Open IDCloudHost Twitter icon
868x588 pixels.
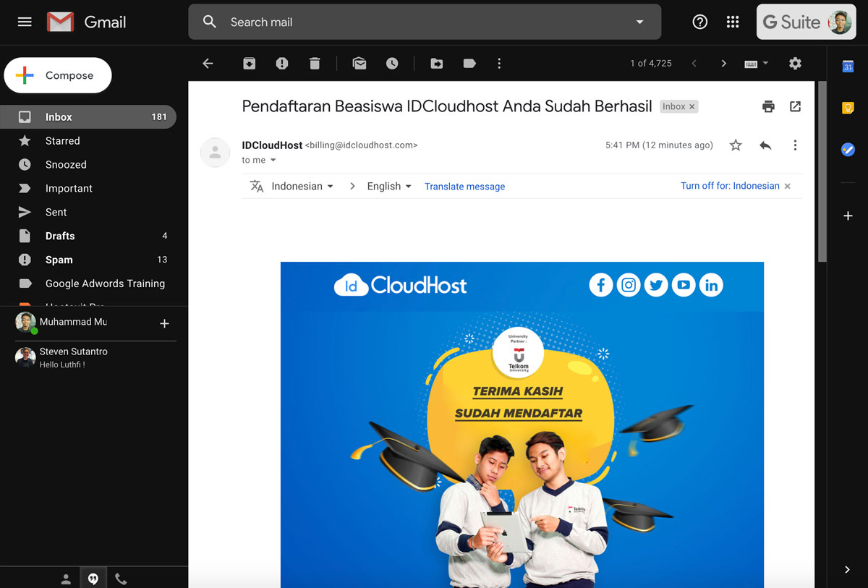[x=656, y=285]
